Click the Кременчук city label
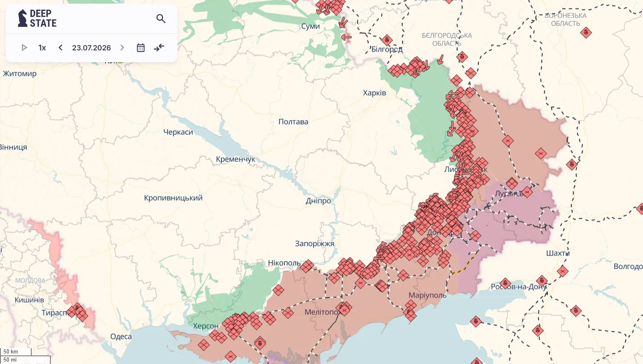643x364 pixels. (236, 159)
